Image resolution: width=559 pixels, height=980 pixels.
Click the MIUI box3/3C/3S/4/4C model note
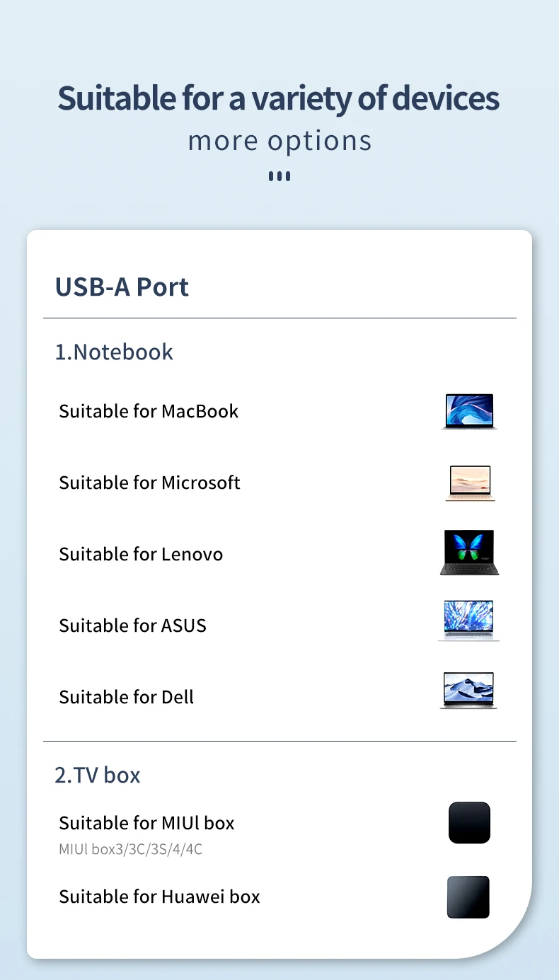point(130,849)
